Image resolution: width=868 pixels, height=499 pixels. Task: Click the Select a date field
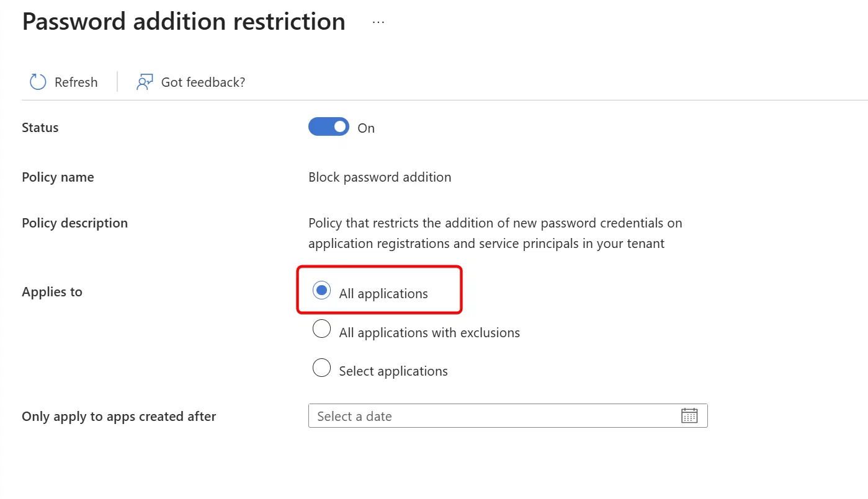(x=508, y=416)
